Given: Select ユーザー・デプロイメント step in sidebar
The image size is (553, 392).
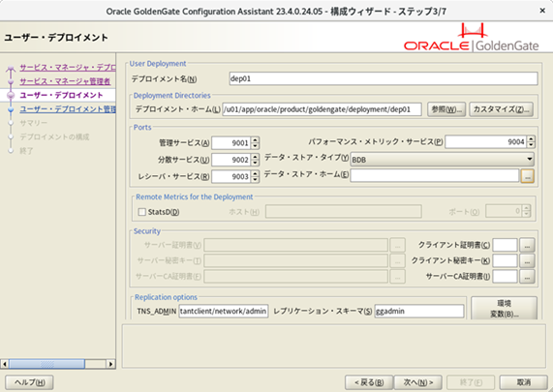Looking at the screenshot, I should point(61,95).
